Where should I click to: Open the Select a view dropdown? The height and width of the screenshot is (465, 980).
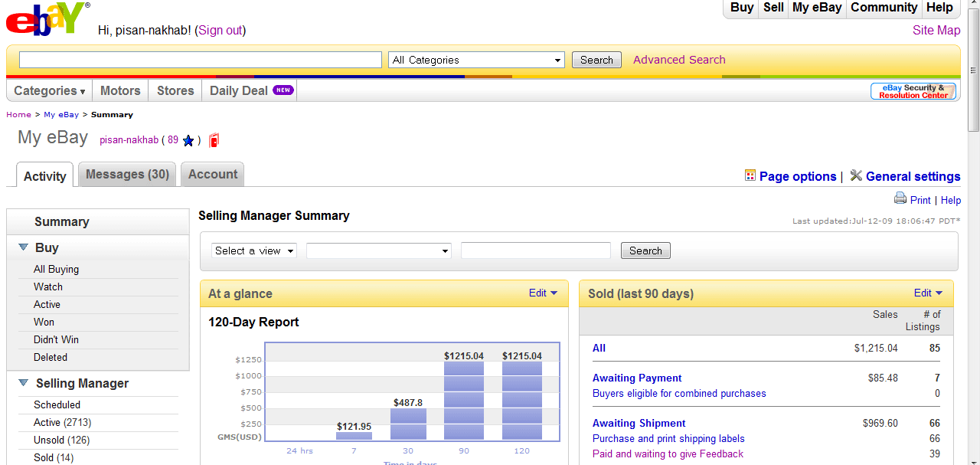pos(254,251)
